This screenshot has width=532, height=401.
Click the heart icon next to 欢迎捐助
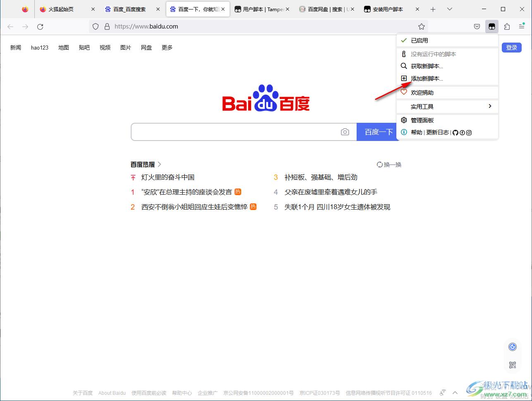(404, 93)
